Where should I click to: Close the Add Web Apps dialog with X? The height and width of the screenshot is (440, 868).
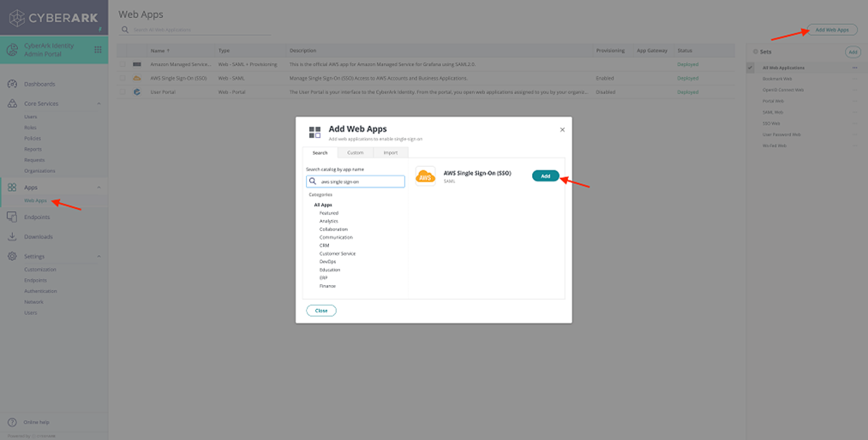[x=562, y=130]
